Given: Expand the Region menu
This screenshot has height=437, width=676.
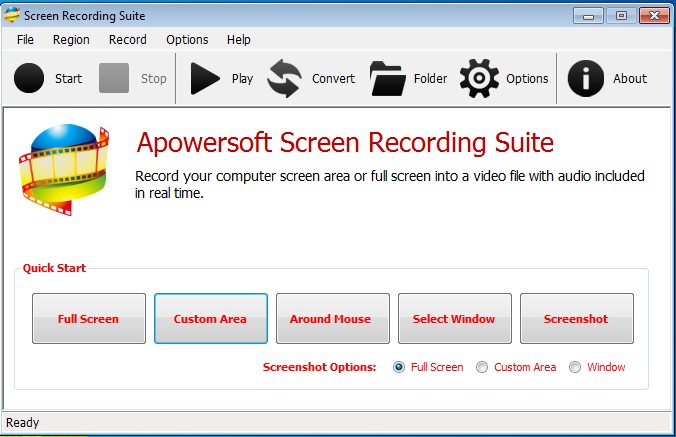Looking at the screenshot, I should tap(71, 39).
